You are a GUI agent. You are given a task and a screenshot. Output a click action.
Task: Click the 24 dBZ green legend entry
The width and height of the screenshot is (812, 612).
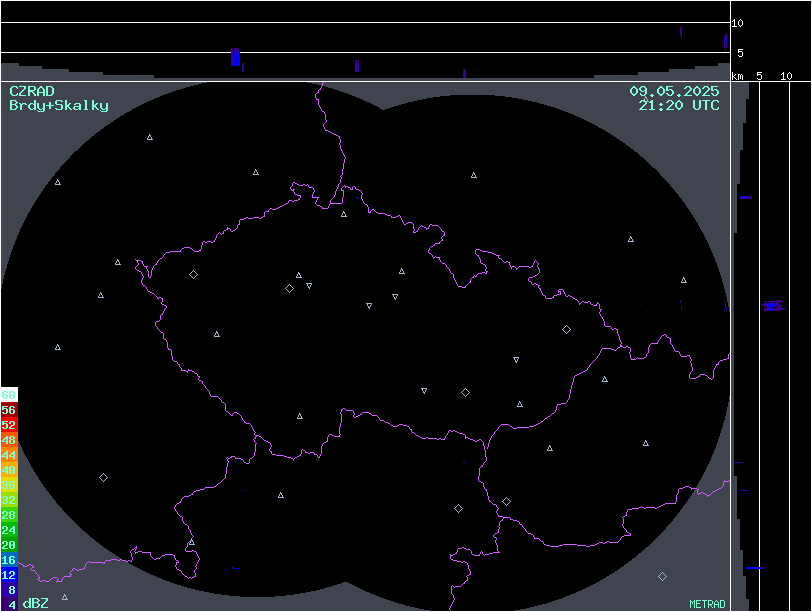[x=9, y=530]
